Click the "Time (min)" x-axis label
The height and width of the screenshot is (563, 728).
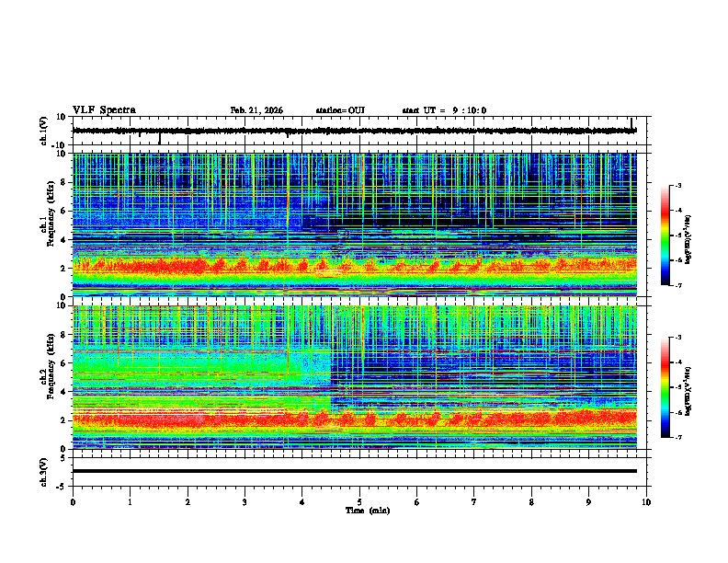[368, 511]
